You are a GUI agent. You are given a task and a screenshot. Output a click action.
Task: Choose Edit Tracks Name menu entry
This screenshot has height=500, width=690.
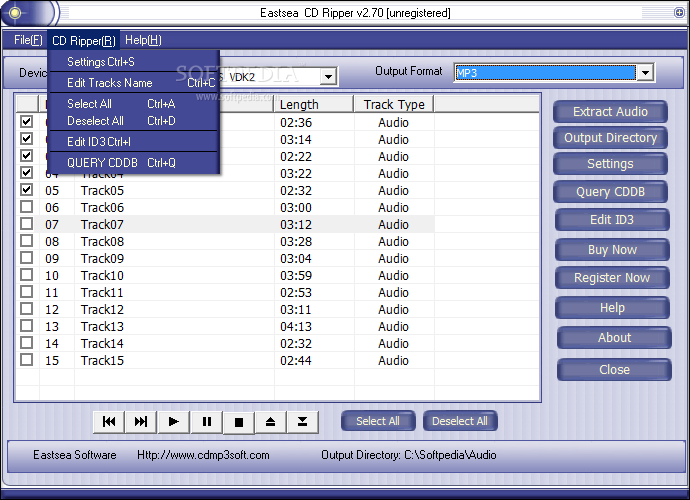134,83
